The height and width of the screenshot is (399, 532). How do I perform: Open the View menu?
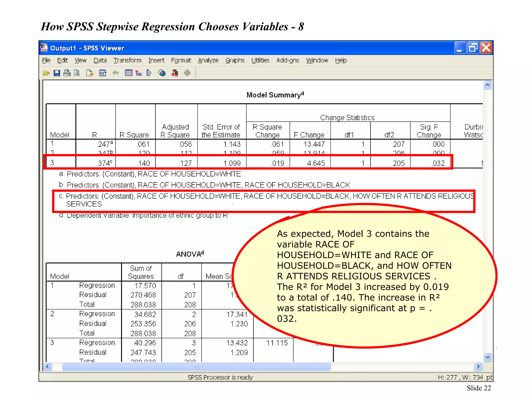pos(81,61)
